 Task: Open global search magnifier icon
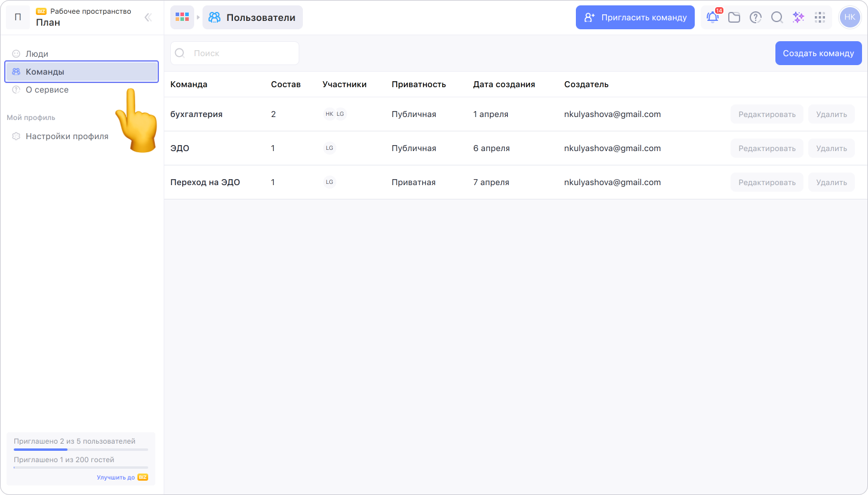777,17
